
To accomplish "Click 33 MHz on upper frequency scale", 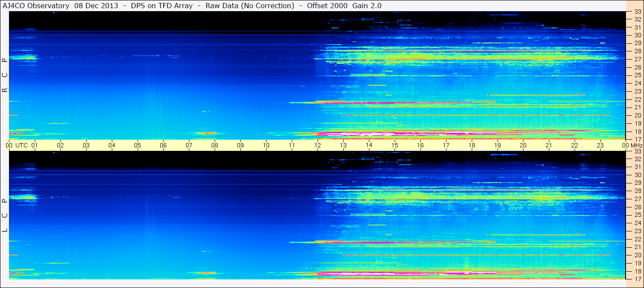I will coord(638,12).
